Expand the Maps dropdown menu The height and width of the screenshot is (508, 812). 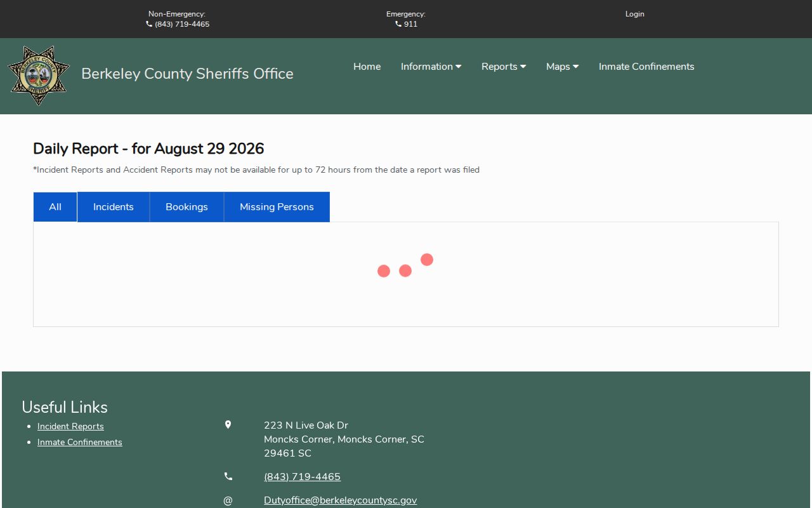(562, 67)
